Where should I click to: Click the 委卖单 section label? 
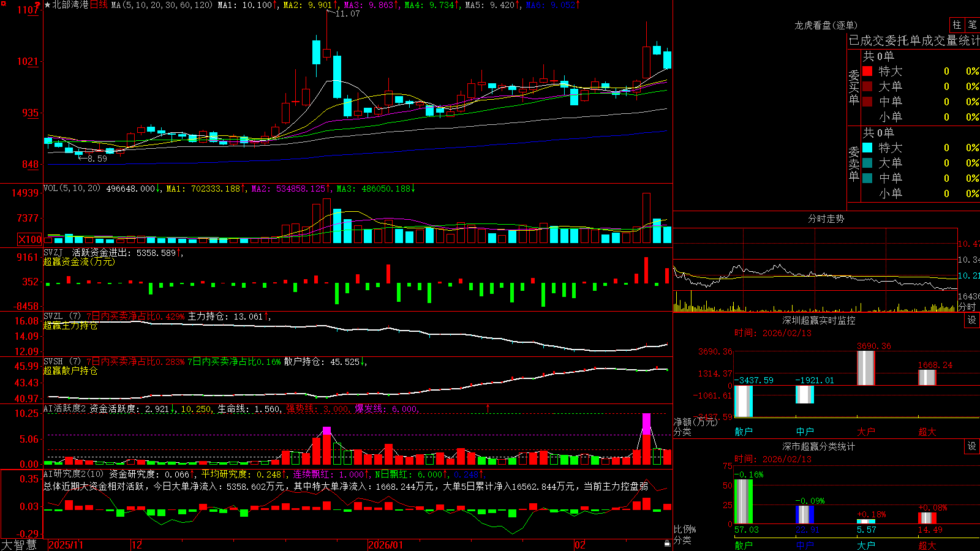854,163
